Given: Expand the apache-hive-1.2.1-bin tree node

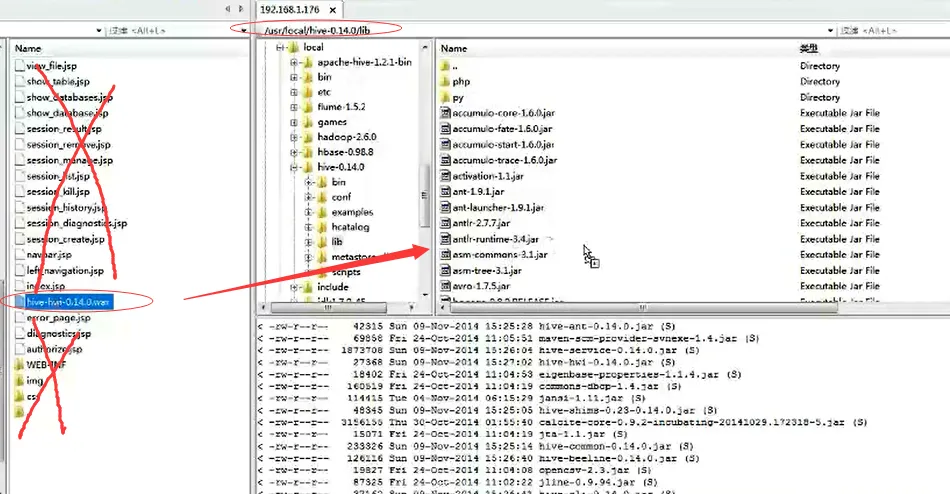Looking at the screenshot, I should [294, 62].
